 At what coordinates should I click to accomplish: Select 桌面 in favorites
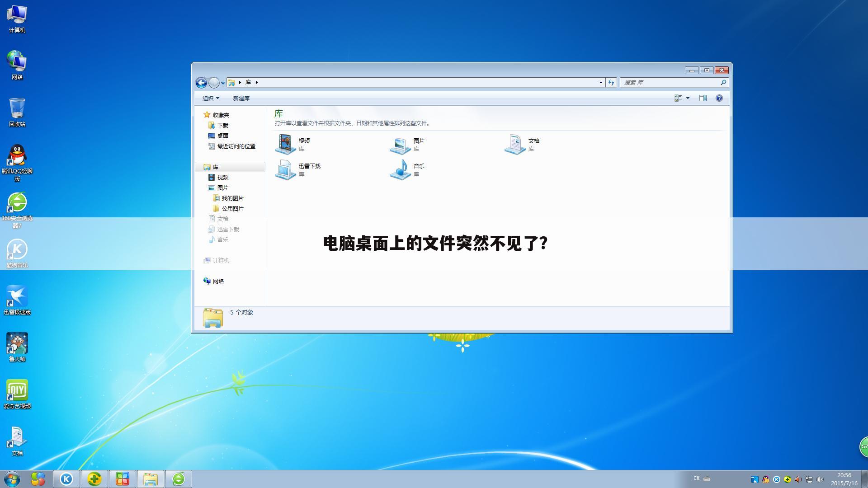(218, 136)
